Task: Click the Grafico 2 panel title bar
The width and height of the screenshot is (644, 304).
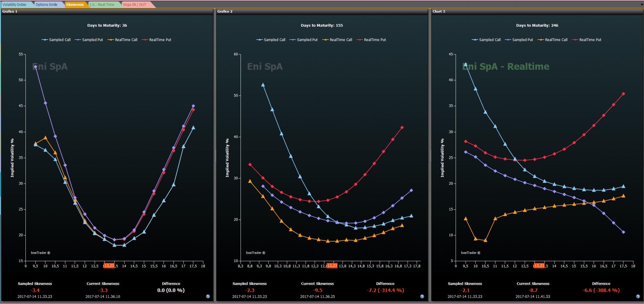Action: (322, 12)
